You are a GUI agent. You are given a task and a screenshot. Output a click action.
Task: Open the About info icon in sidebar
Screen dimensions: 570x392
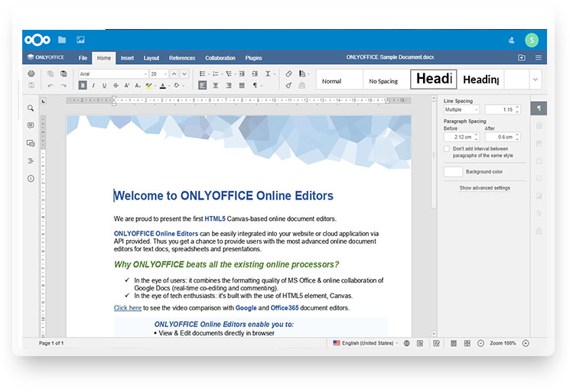pyautogui.click(x=31, y=179)
